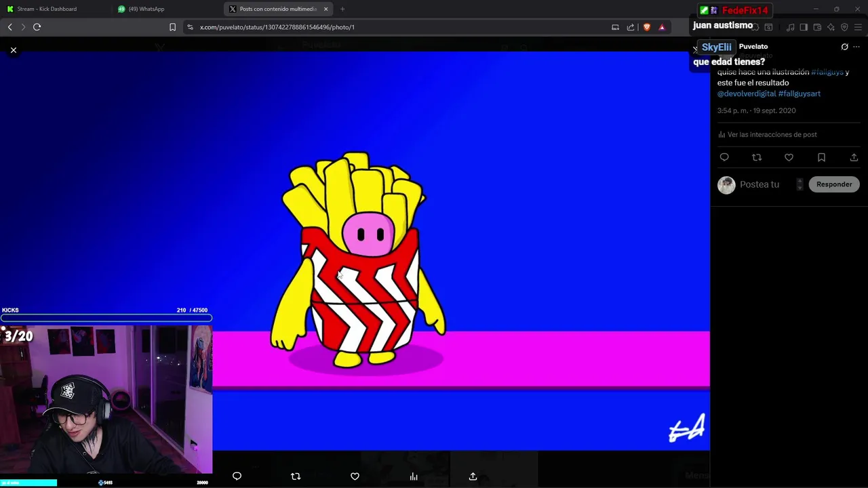This screenshot has height=488, width=868.
Task: Close the photo viewer with the X icon
Action: [x=14, y=50]
